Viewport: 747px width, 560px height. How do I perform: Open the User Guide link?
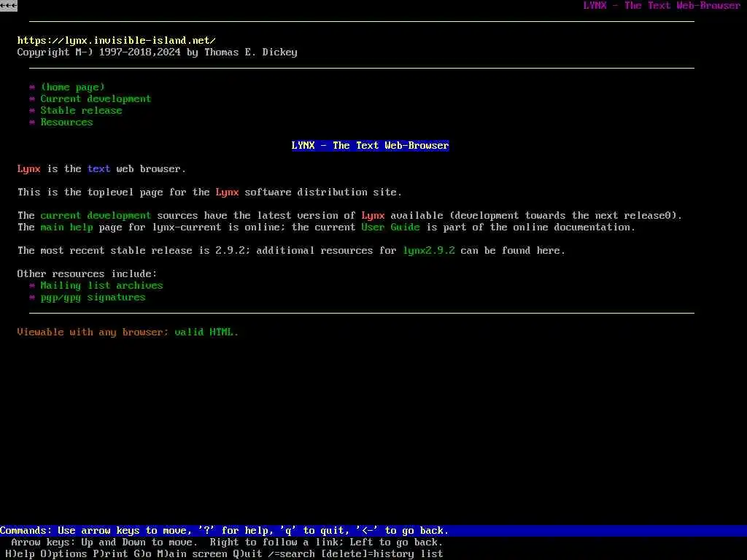(391, 227)
